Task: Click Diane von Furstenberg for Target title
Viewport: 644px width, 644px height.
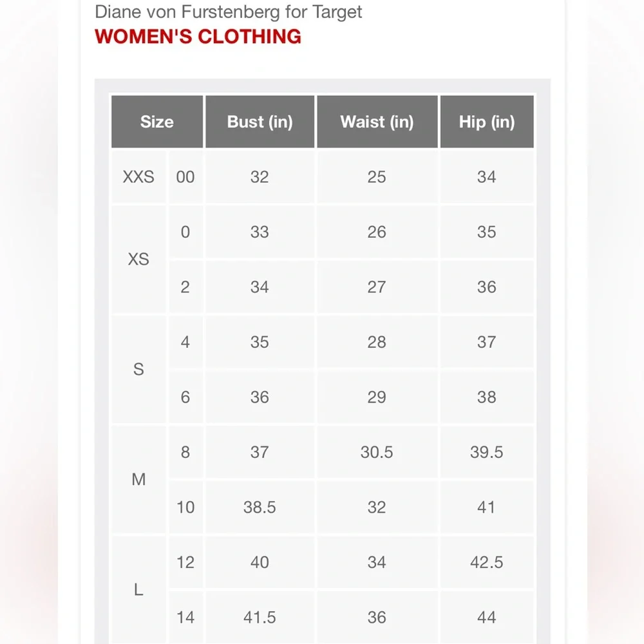Action: (229, 12)
